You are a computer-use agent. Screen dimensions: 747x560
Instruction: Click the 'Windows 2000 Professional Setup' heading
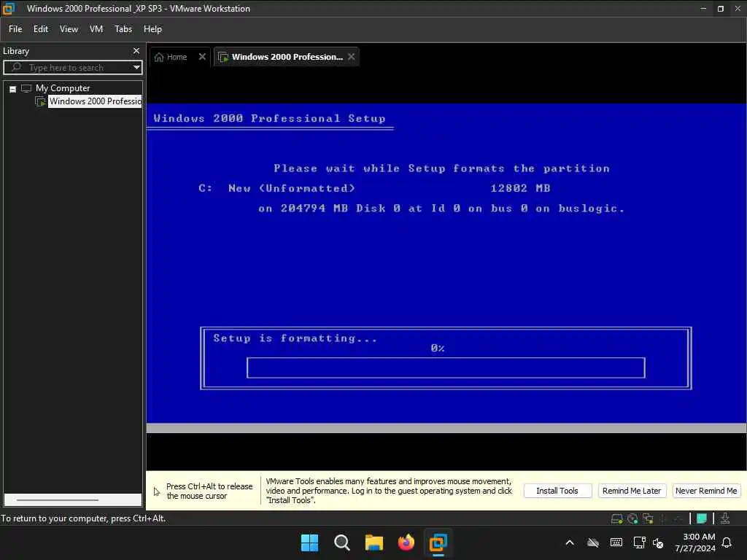(x=270, y=118)
